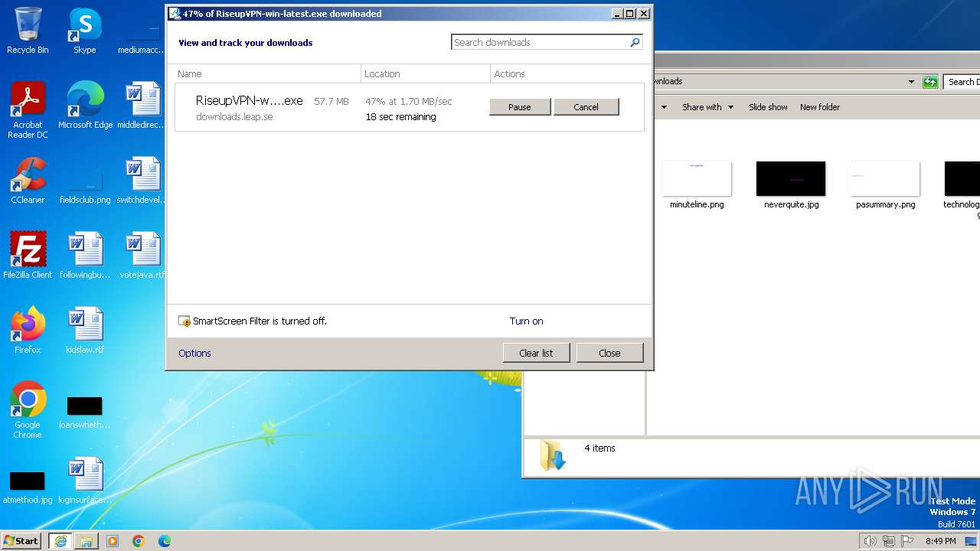Open Chrome from the taskbar
This screenshot has width=980, height=551.
pos(139,541)
